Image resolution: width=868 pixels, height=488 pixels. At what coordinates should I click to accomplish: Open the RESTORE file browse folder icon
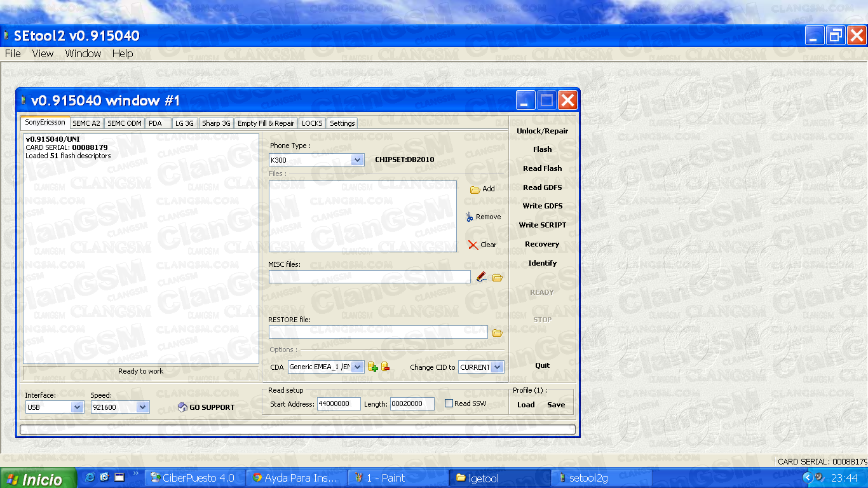(497, 332)
